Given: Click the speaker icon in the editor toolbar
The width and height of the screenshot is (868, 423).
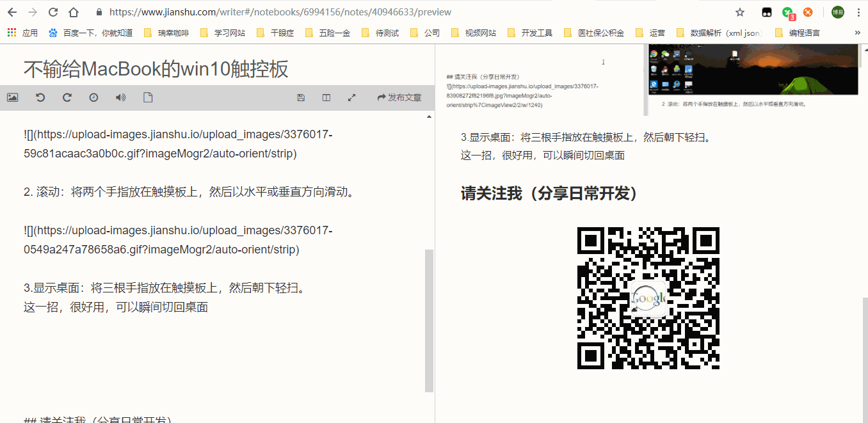Looking at the screenshot, I should click(120, 97).
